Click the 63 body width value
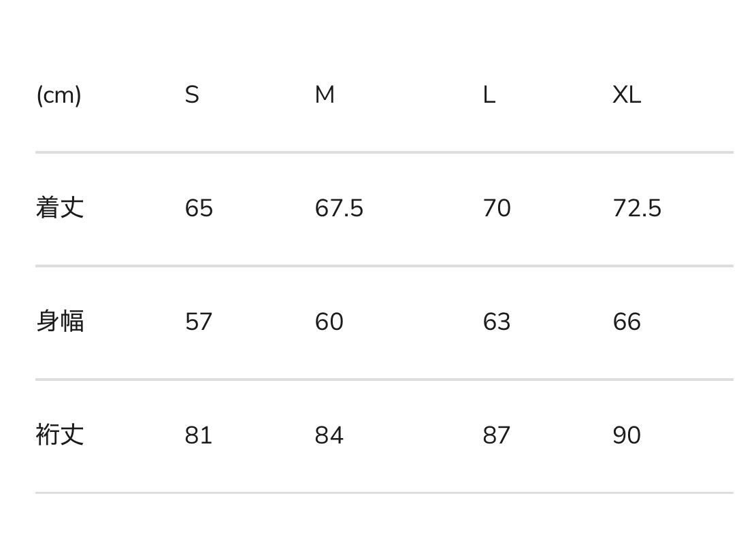This screenshot has width=756, height=536. [x=497, y=322]
